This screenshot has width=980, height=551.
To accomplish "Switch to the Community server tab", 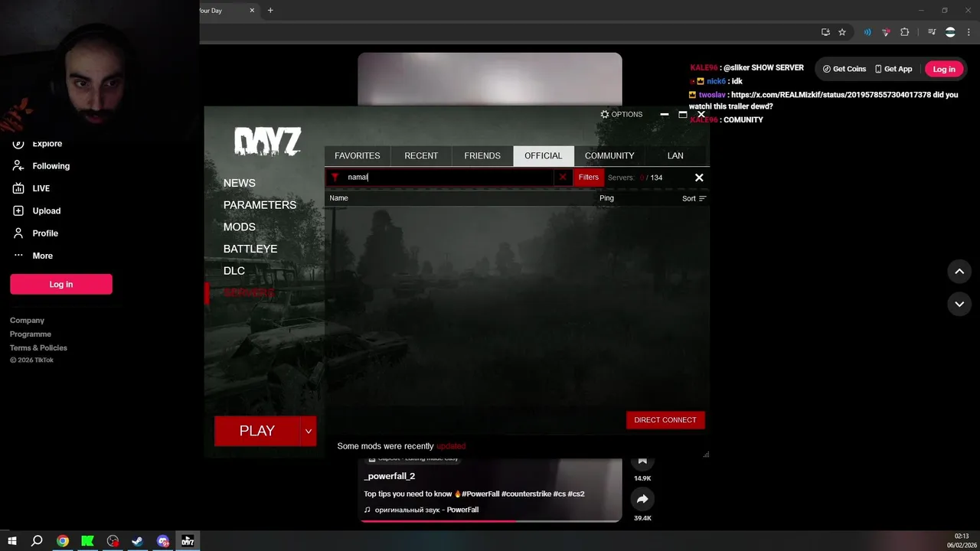I will tap(609, 155).
